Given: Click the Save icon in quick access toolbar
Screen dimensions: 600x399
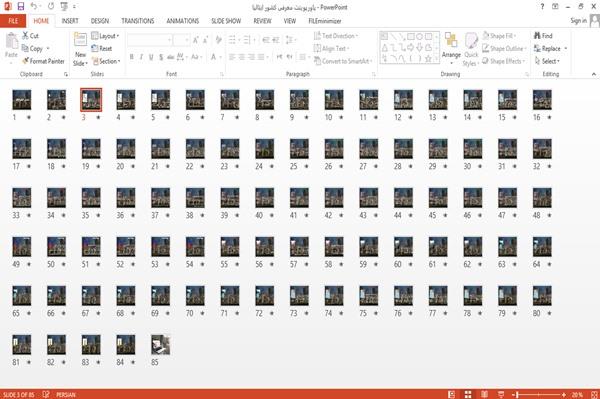Looking at the screenshot, I should (21, 6).
